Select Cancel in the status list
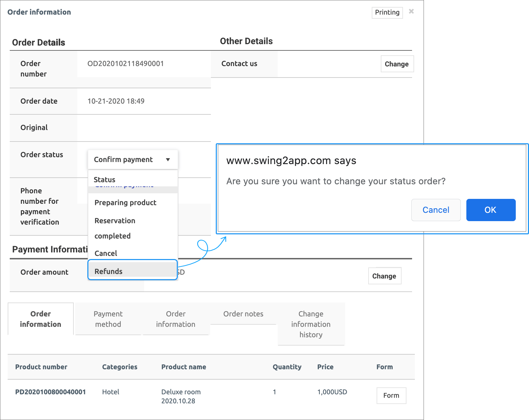The width and height of the screenshot is (529, 420). coord(106,253)
